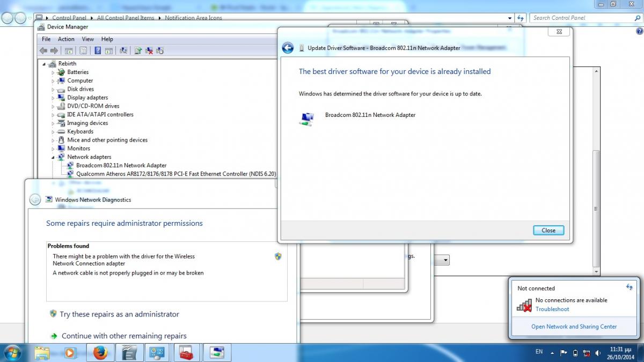Click the refresh button beside the address bar

[520, 18]
